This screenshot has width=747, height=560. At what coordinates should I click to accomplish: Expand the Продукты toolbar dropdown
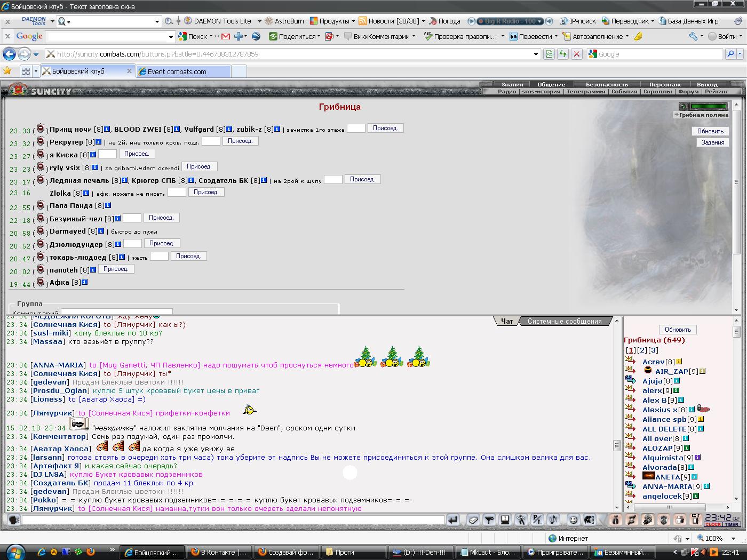pyautogui.click(x=353, y=21)
